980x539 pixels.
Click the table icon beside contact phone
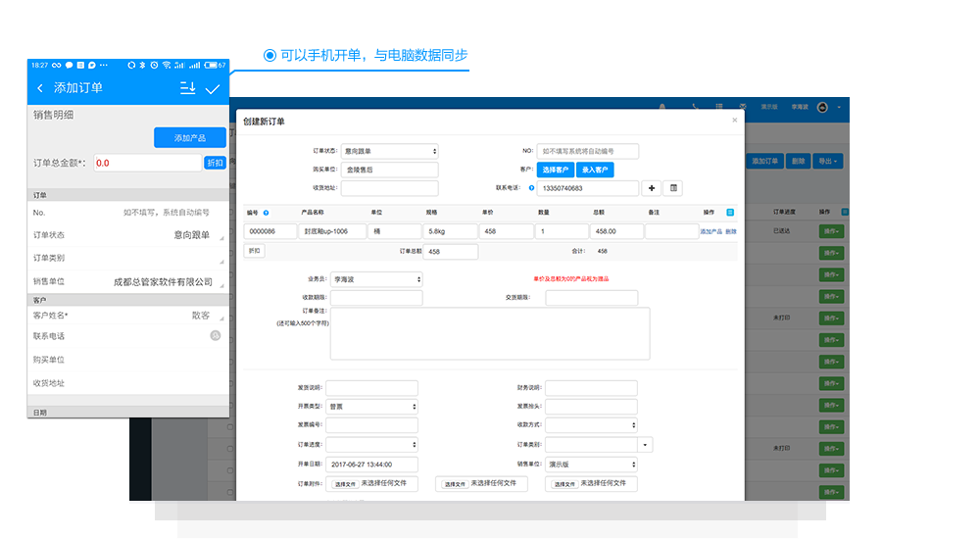coord(673,188)
